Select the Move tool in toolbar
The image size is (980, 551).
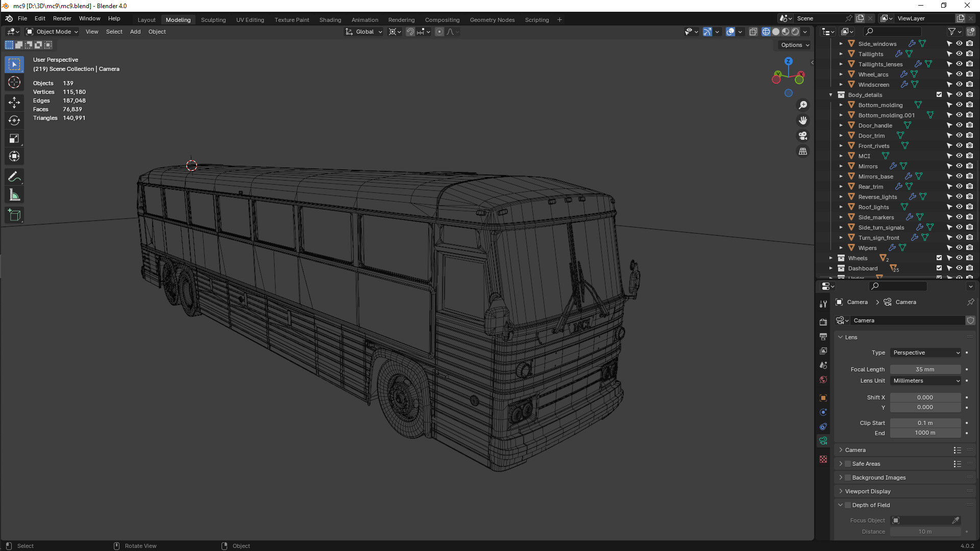[x=14, y=102]
